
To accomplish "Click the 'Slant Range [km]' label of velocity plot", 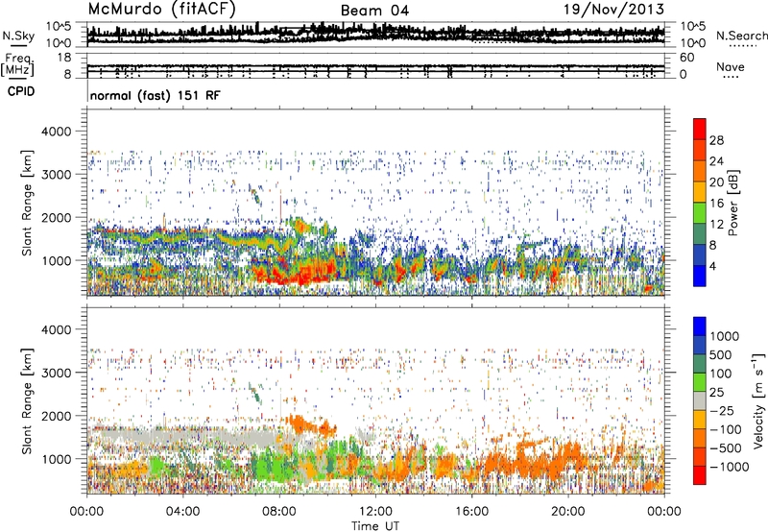I will pyautogui.click(x=27, y=400).
